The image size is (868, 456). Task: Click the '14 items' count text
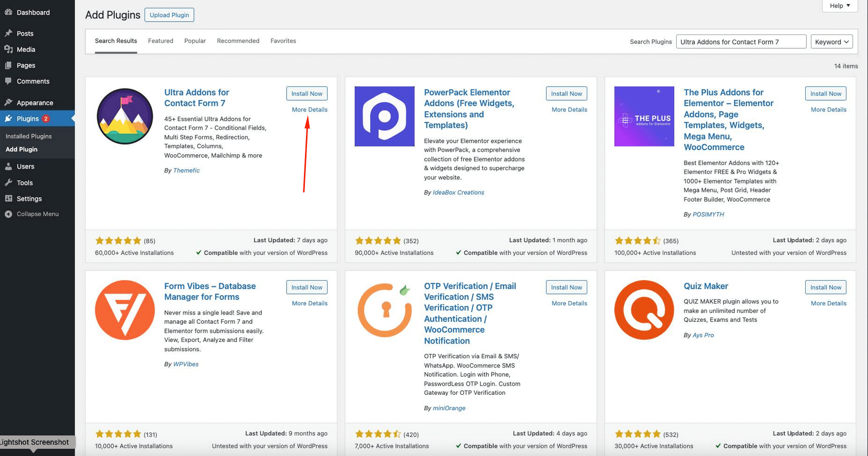click(846, 66)
